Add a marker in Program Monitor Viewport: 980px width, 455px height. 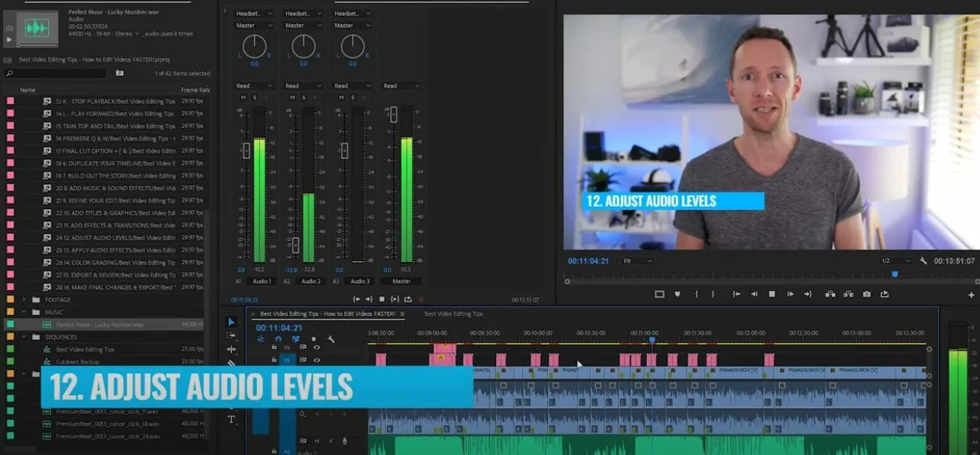(x=677, y=294)
